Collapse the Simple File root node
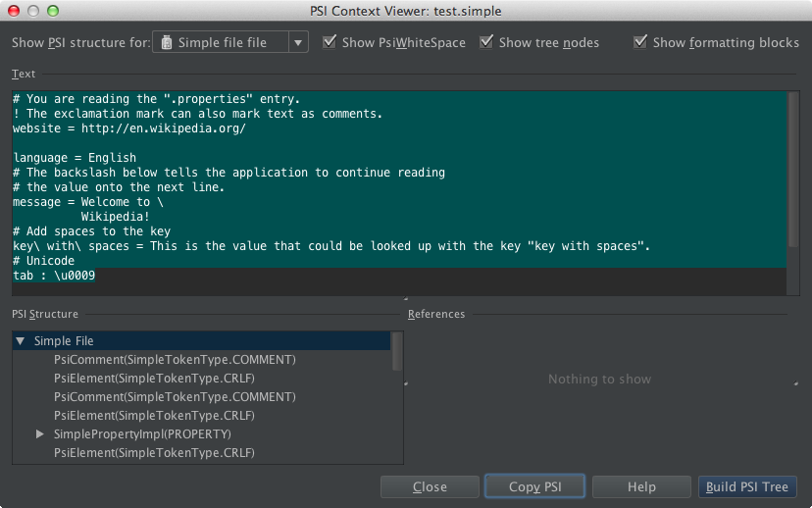The image size is (812, 508). [x=21, y=341]
